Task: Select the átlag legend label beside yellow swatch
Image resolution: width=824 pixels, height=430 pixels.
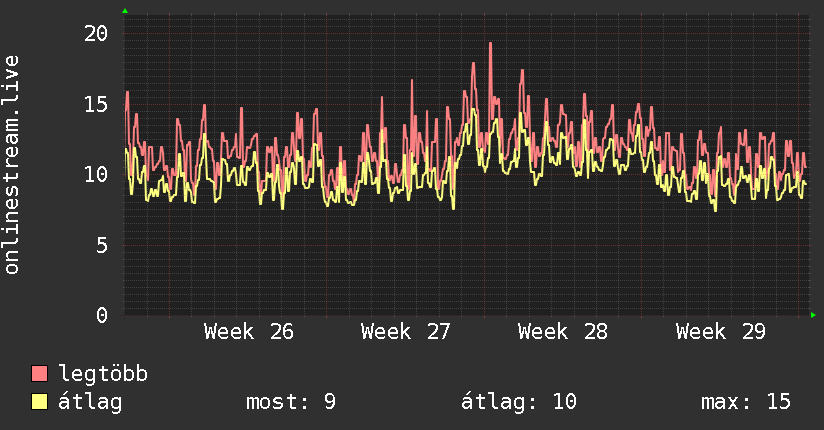Action: click(x=90, y=402)
